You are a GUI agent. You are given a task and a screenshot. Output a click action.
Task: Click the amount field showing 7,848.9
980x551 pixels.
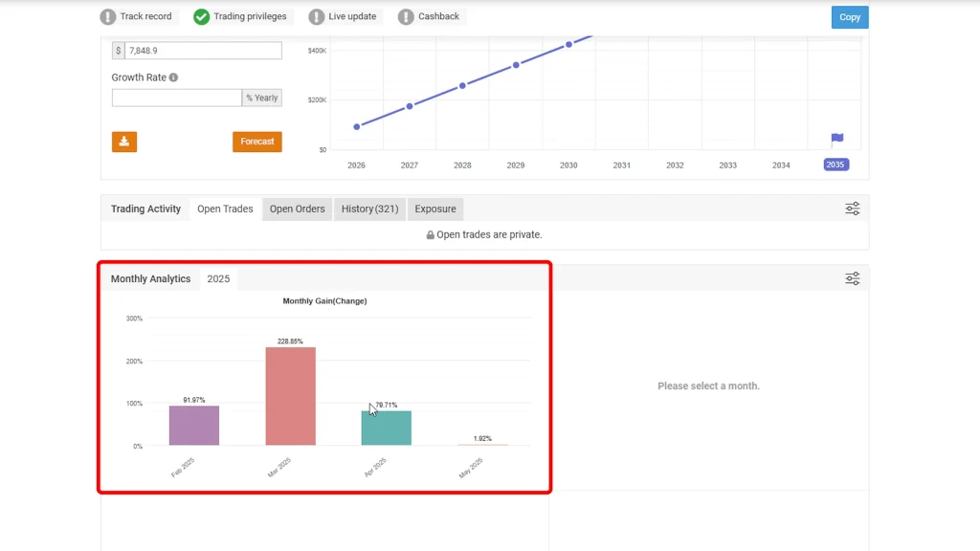point(202,51)
